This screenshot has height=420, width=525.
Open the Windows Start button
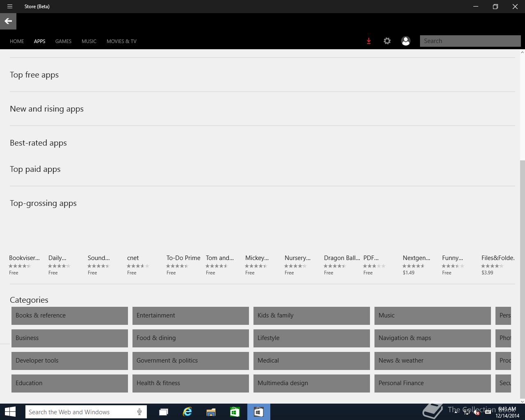[10, 412]
